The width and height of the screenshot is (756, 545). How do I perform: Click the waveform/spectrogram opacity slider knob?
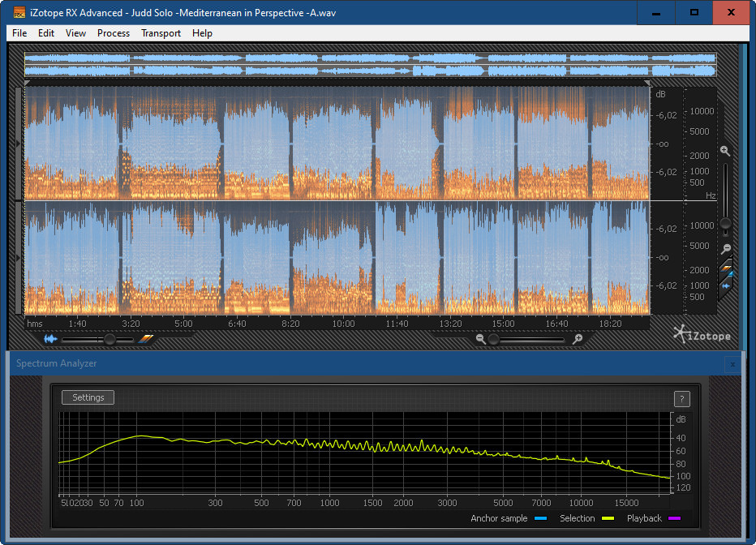click(108, 339)
